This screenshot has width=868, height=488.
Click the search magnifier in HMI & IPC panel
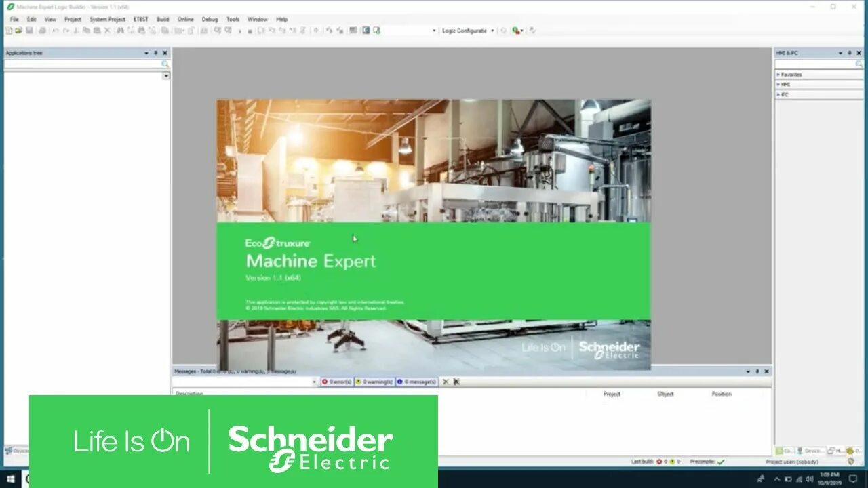tap(859, 64)
